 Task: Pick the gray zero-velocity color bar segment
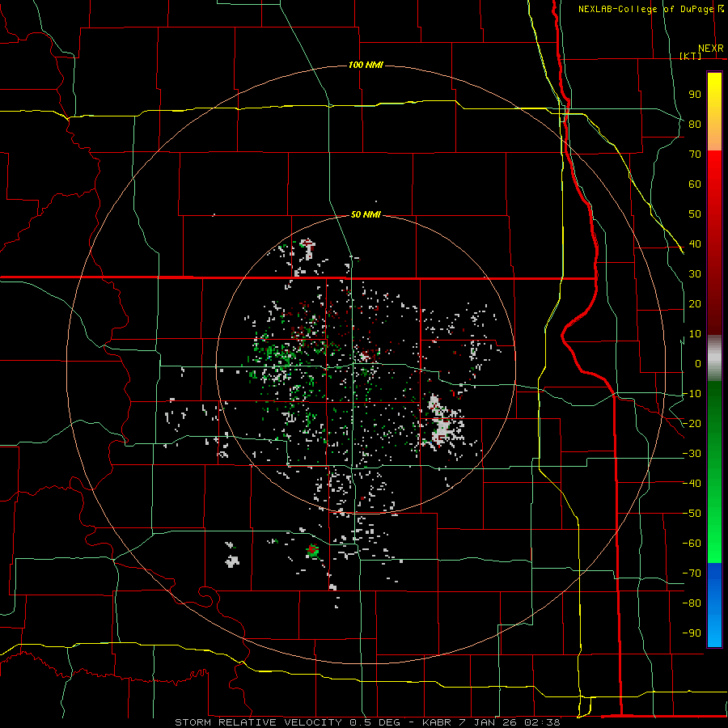click(x=714, y=358)
